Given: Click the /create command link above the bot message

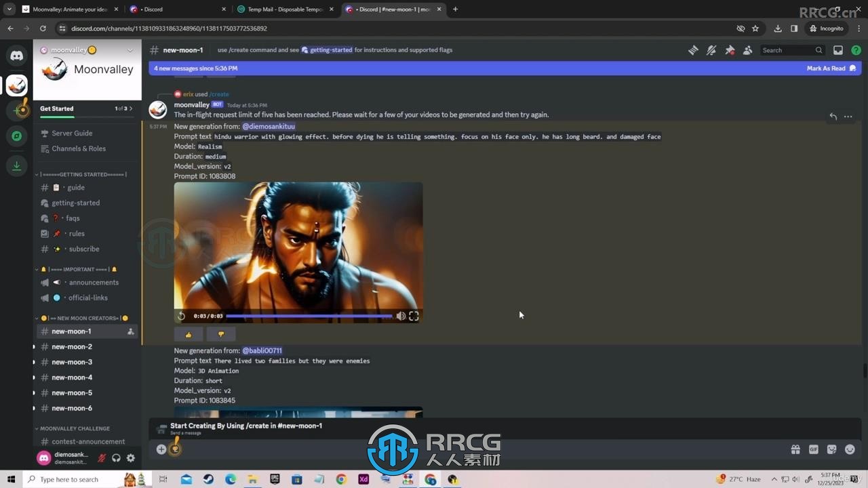Looking at the screenshot, I should pos(219,94).
